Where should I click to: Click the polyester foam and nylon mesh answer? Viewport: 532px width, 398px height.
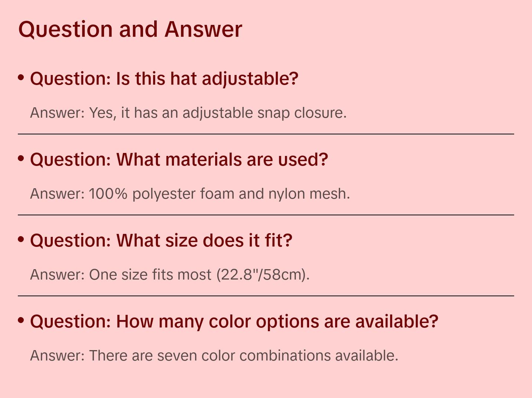(x=190, y=194)
